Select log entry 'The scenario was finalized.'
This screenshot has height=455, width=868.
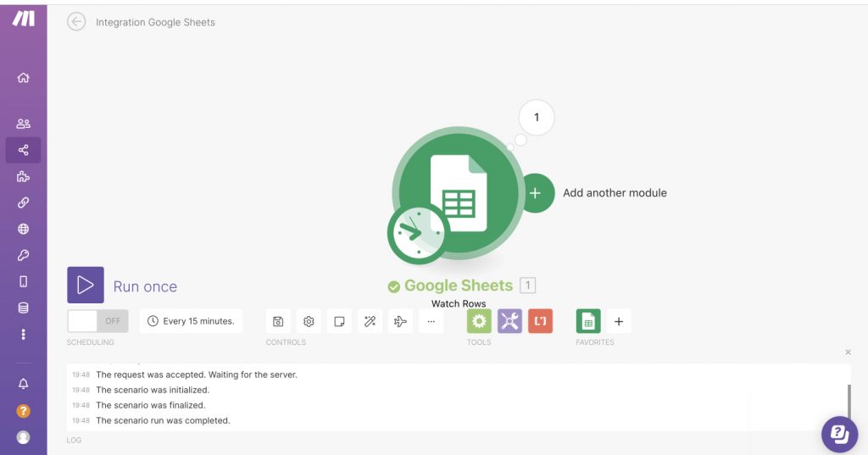[x=151, y=405]
